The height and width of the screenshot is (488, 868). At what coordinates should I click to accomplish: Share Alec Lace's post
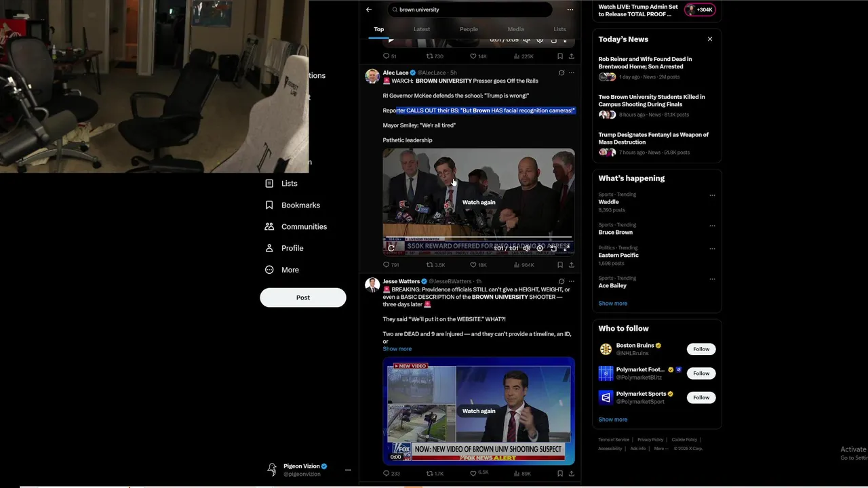571,265
